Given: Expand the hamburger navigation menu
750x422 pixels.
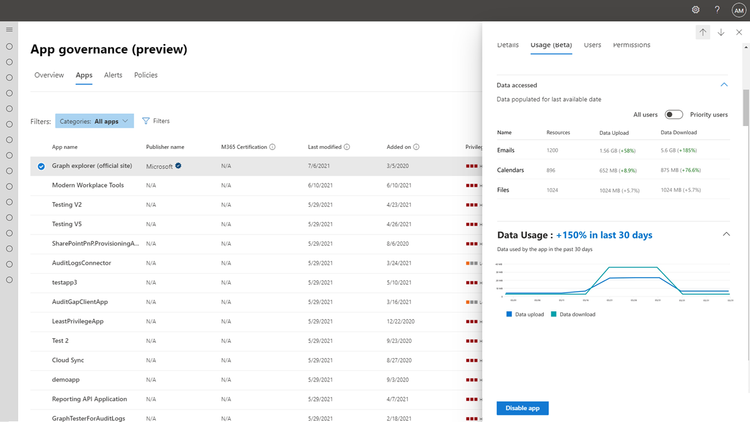Looking at the screenshot, I should tap(9, 30).
